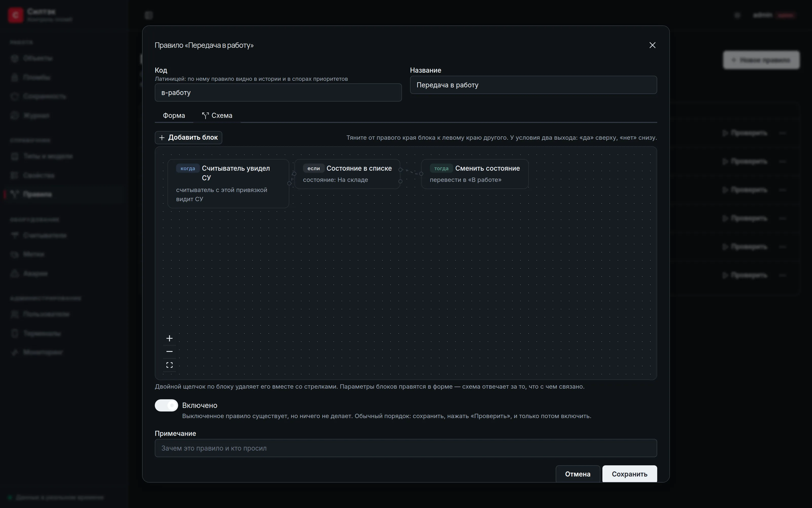This screenshot has width=812, height=508.
Task: Toggle the «Включено» switch
Action: 166,405
